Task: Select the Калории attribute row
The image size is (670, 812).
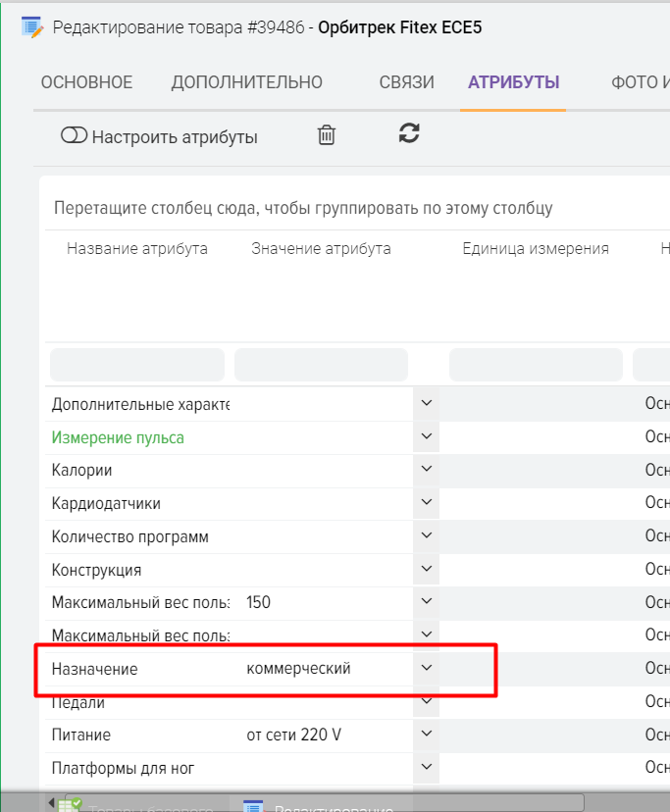Action: 81,470
